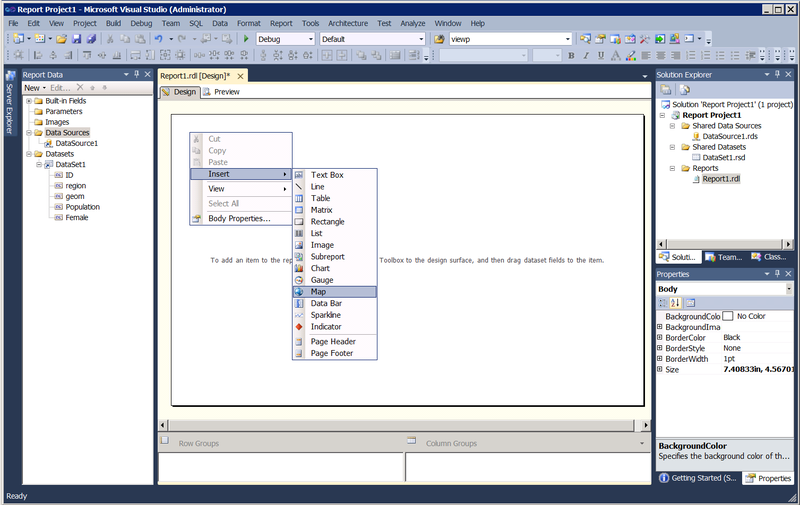Expand the BorderColor property
Image resolution: width=800 pixels, height=505 pixels.
click(660, 338)
